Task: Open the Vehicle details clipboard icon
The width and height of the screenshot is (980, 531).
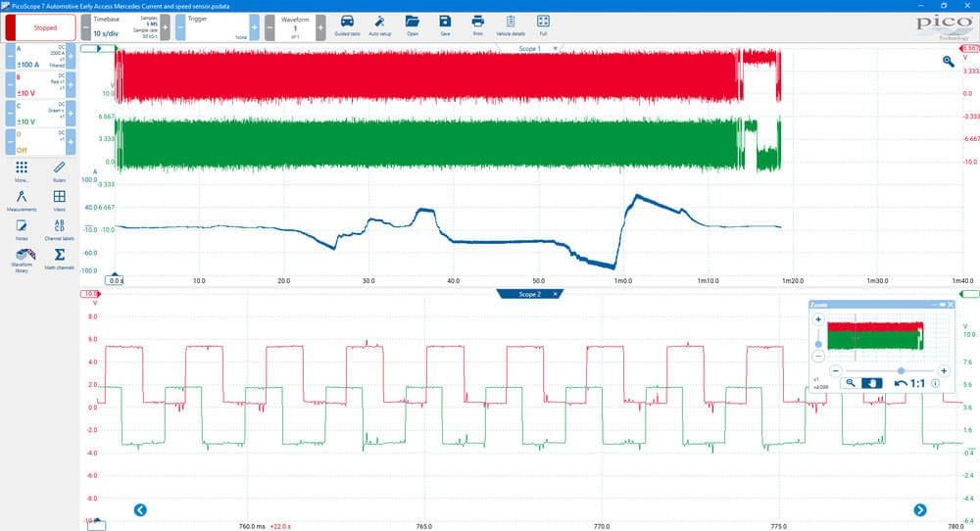Action: (511, 25)
